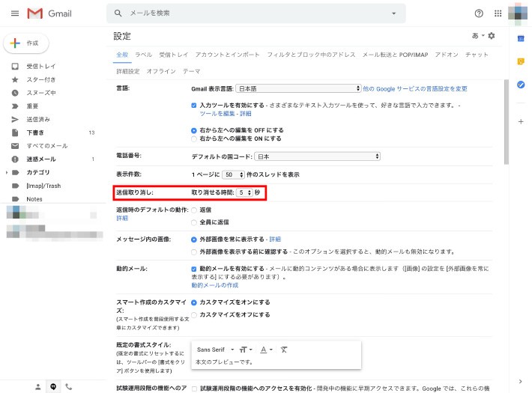Click the mail search field
Screen dimensions: 532x393
tap(258, 13)
